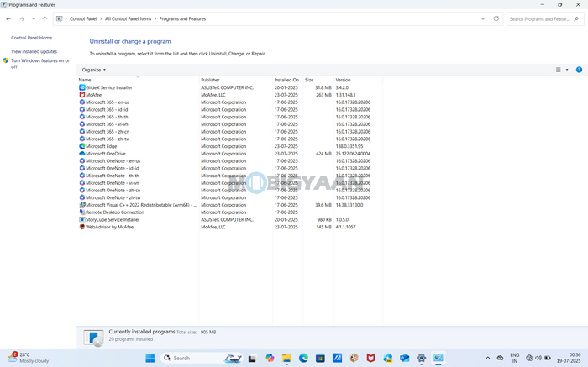The width and height of the screenshot is (588, 367).
Task: Expand the address bar history dropdown
Action: (x=483, y=18)
